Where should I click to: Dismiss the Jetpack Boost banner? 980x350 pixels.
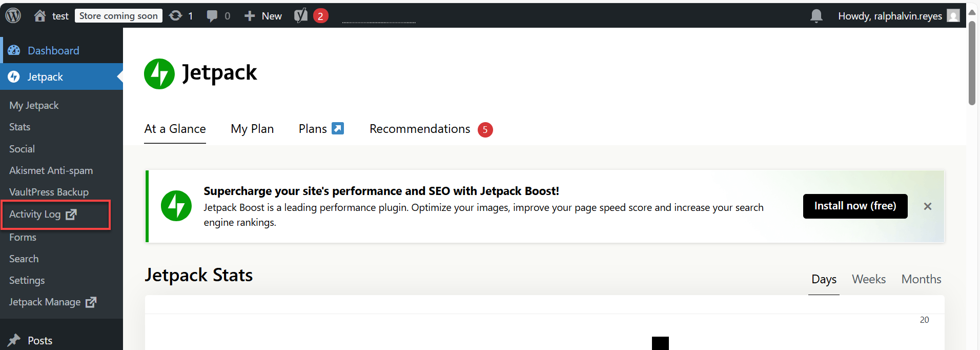pyautogui.click(x=927, y=206)
